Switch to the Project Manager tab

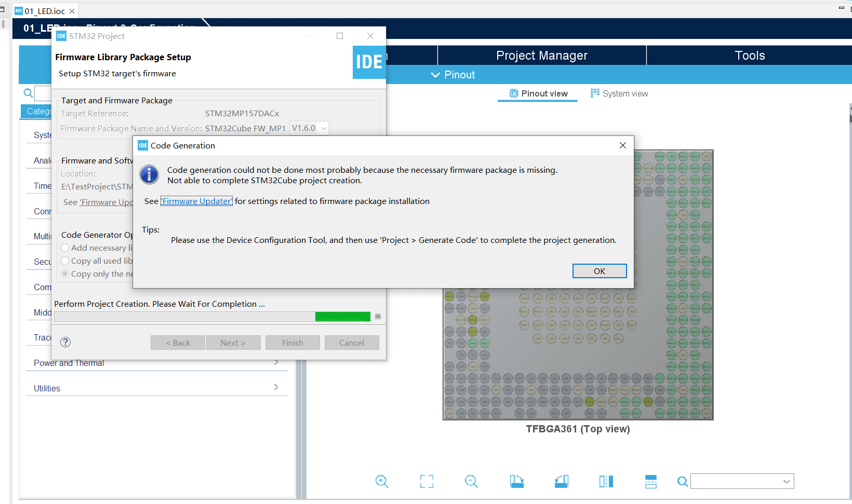(542, 56)
